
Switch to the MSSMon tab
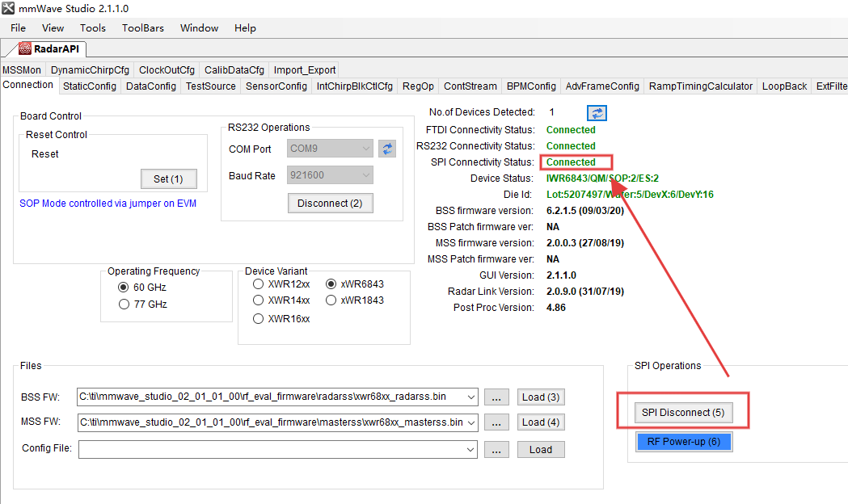point(22,70)
